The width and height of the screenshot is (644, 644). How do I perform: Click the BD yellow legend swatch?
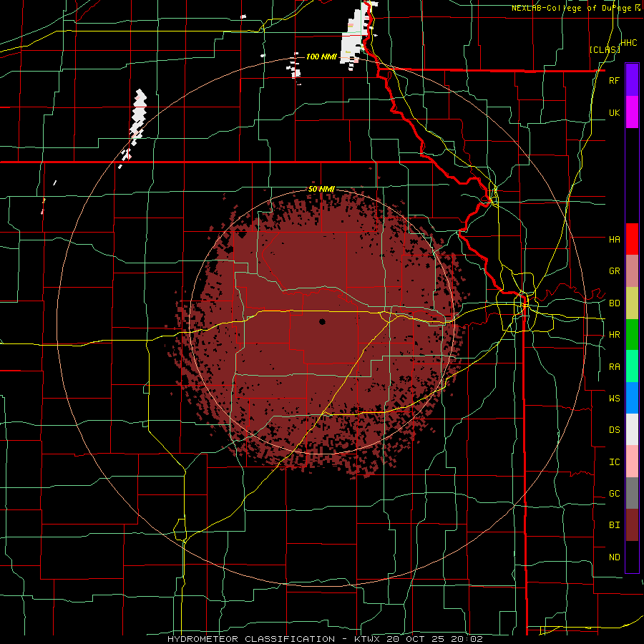coord(632,303)
